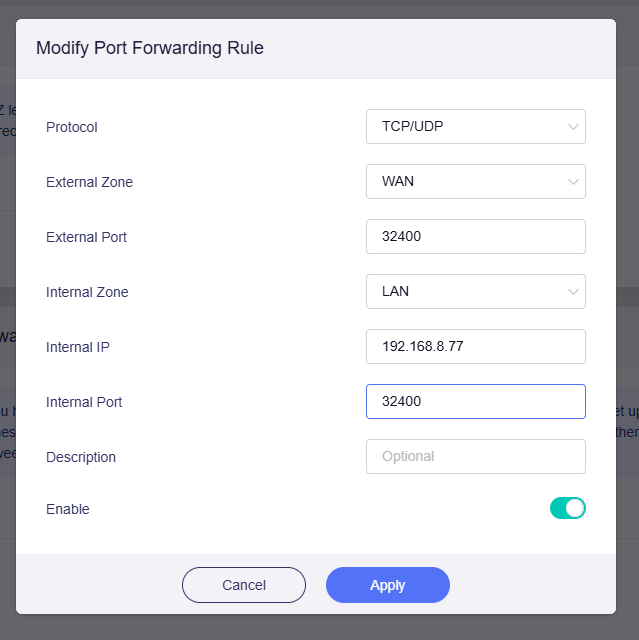Image resolution: width=639 pixels, height=640 pixels.
Task: Expand the External Zone WAN dropdown
Action: [465, 182]
